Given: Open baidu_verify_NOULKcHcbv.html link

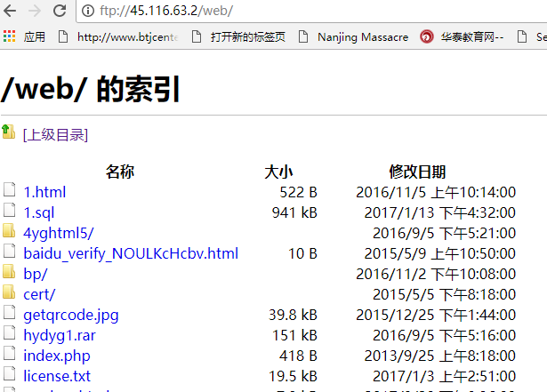Looking at the screenshot, I should click(x=131, y=253).
